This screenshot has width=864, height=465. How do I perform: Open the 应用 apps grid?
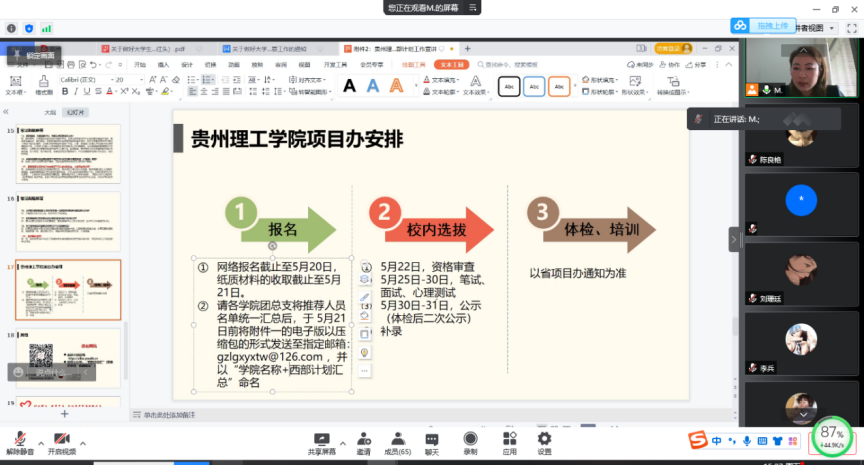[509, 438]
